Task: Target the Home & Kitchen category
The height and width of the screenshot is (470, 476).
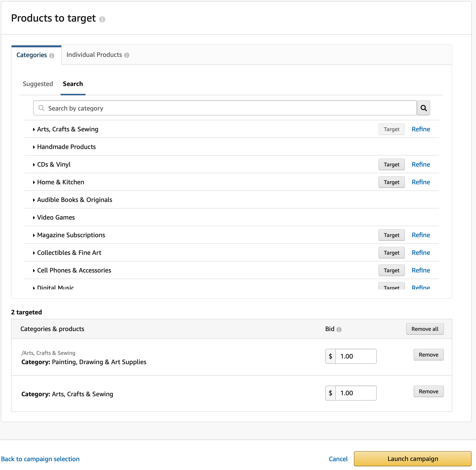Action: [x=391, y=182]
